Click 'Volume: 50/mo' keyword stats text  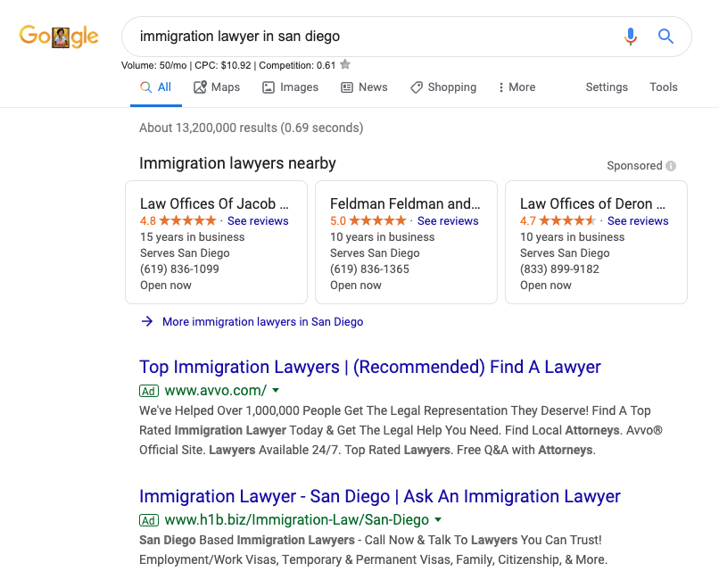tap(153, 65)
